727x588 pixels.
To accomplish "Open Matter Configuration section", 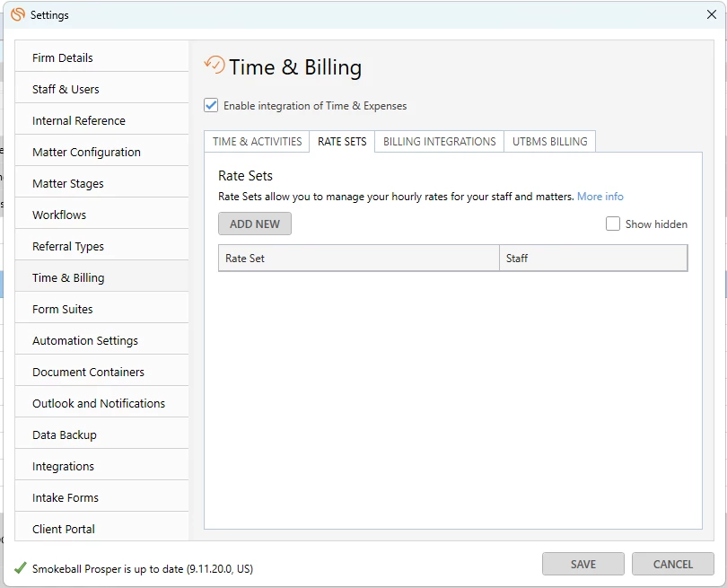I will (x=101, y=152).
